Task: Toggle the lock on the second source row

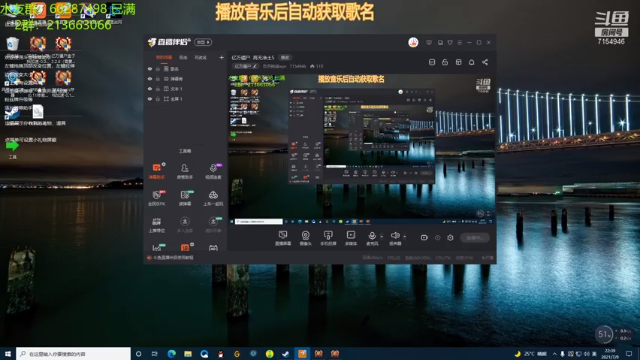Action: pyautogui.click(x=158, y=79)
